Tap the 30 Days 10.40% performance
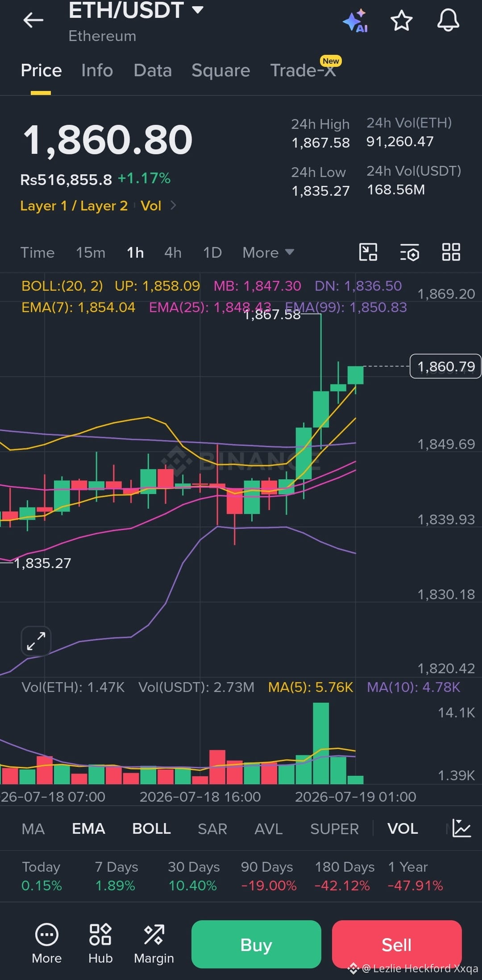482x980 pixels. click(x=194, y=876)
